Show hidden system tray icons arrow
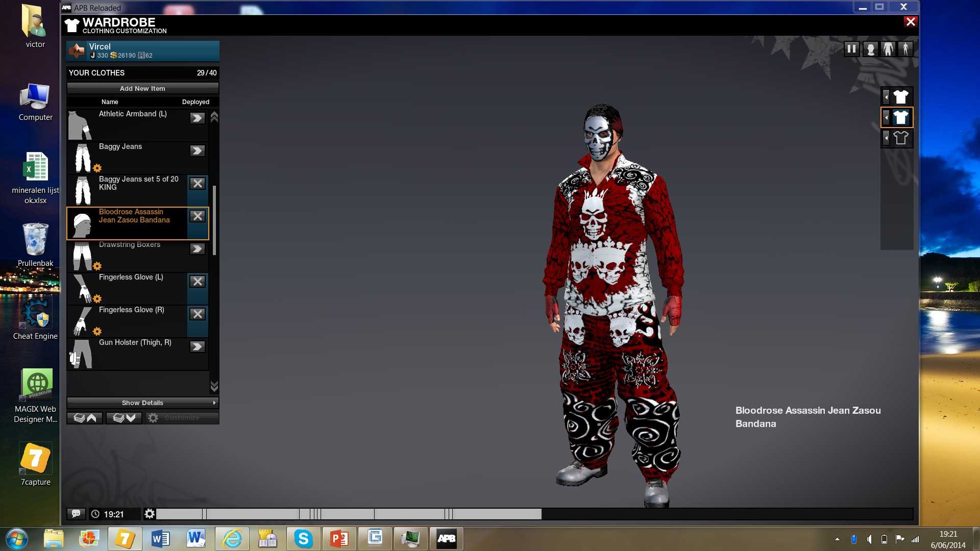The image size is (980, 551). point(837,539)
